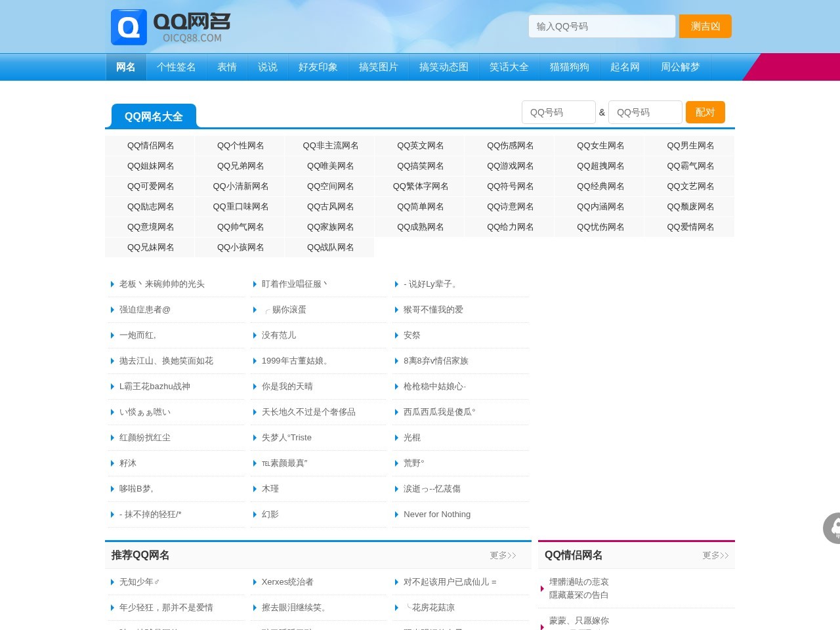Open the 个性签名 nav item

click(x=177, y=67)
